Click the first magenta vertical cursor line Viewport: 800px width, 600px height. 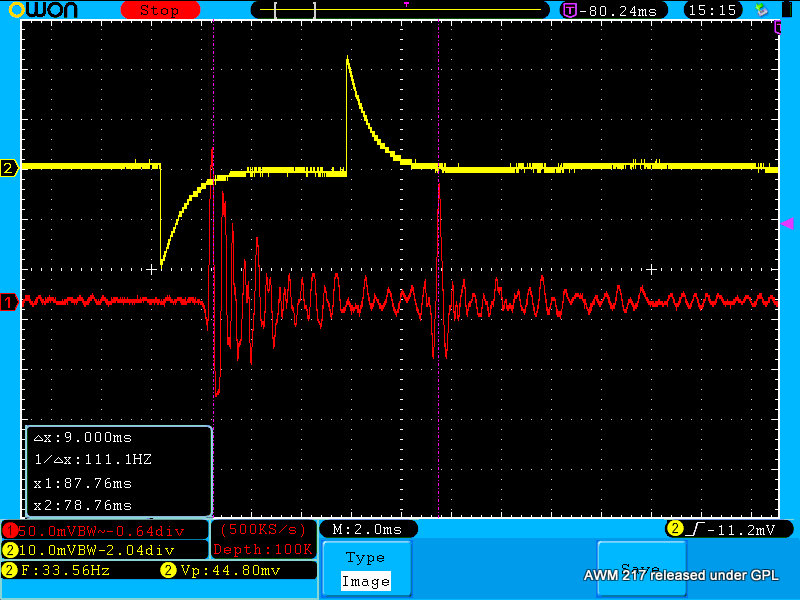click(x=213, y=269)
